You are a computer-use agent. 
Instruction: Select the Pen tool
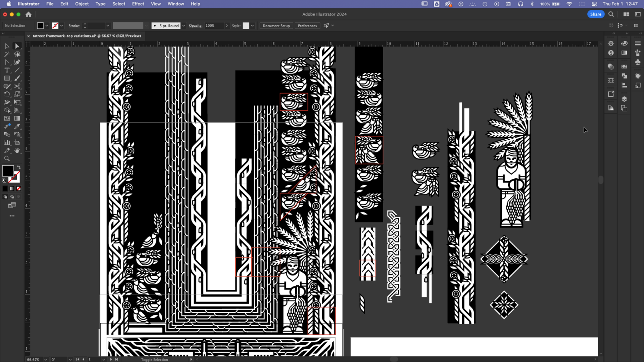point(17,62)
